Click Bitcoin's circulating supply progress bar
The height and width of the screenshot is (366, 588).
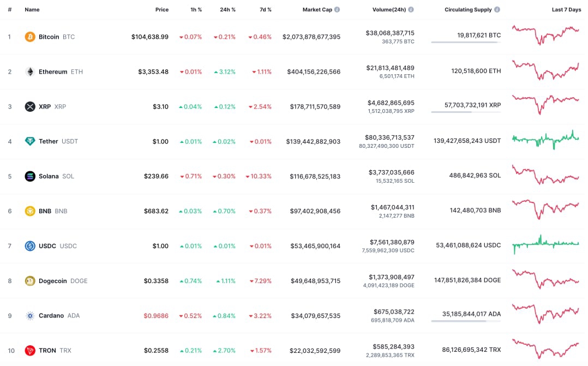click(x=465, y=42)
